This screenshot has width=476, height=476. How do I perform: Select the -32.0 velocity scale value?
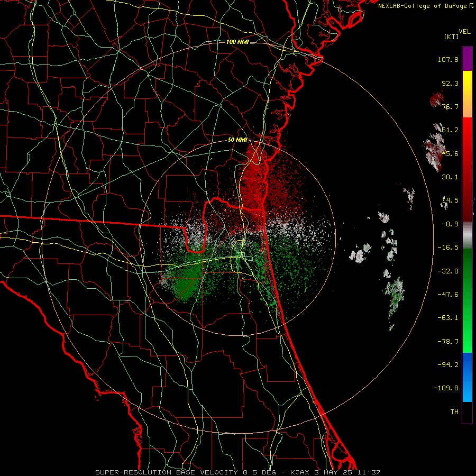pyautogui.click(x=448, y=271)
